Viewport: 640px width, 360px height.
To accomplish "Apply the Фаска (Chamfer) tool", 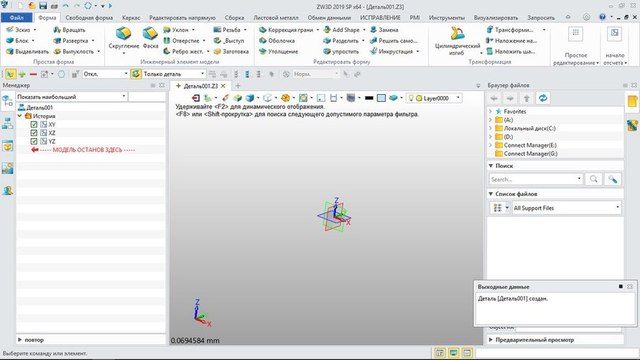I will pyautogui.click(x=150, y=38).
